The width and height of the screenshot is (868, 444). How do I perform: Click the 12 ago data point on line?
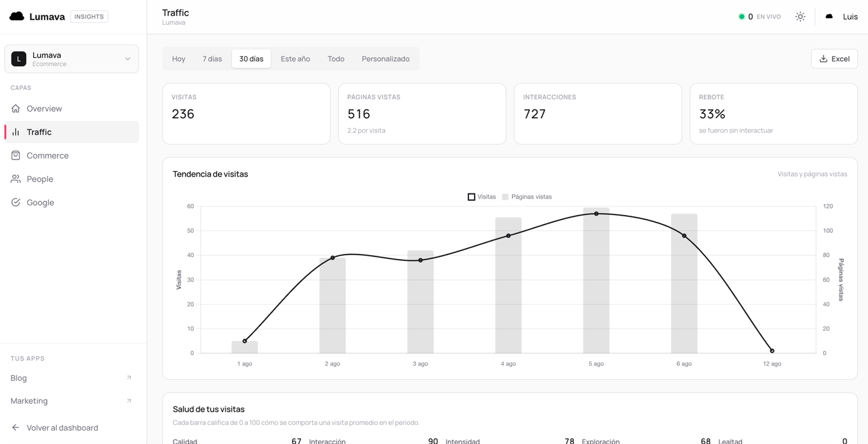coord(772,351)
